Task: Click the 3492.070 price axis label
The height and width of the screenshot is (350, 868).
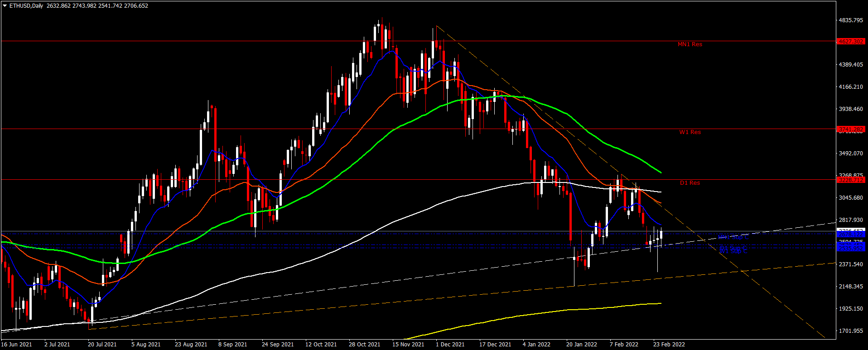Action: [x=851, y=153]
